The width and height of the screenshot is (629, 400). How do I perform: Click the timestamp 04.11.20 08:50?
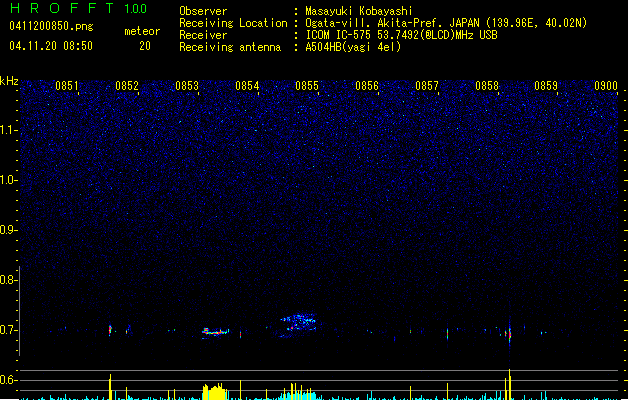pyautogui.click(x=51, y=46)
